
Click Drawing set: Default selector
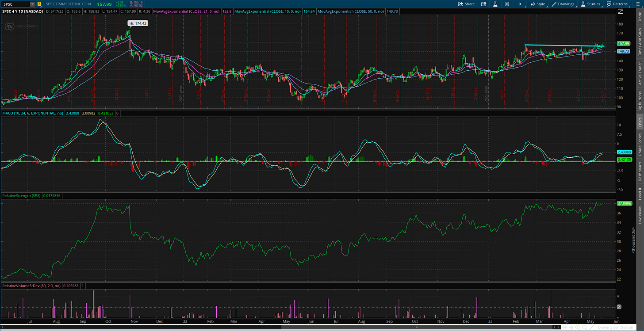click(x=616, y=327)
